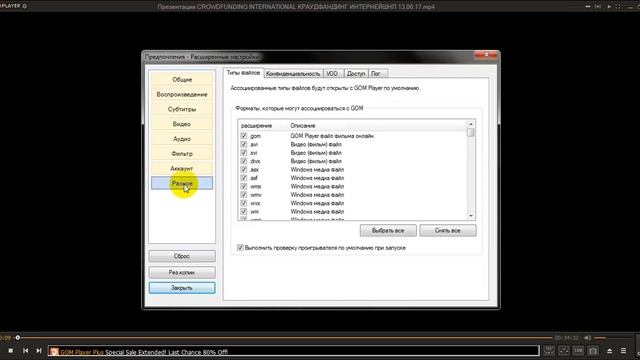Viewport: 640px width, 360px height.
Task: Open the playlist menu icon with three lines
Action: tap(623, 351)
